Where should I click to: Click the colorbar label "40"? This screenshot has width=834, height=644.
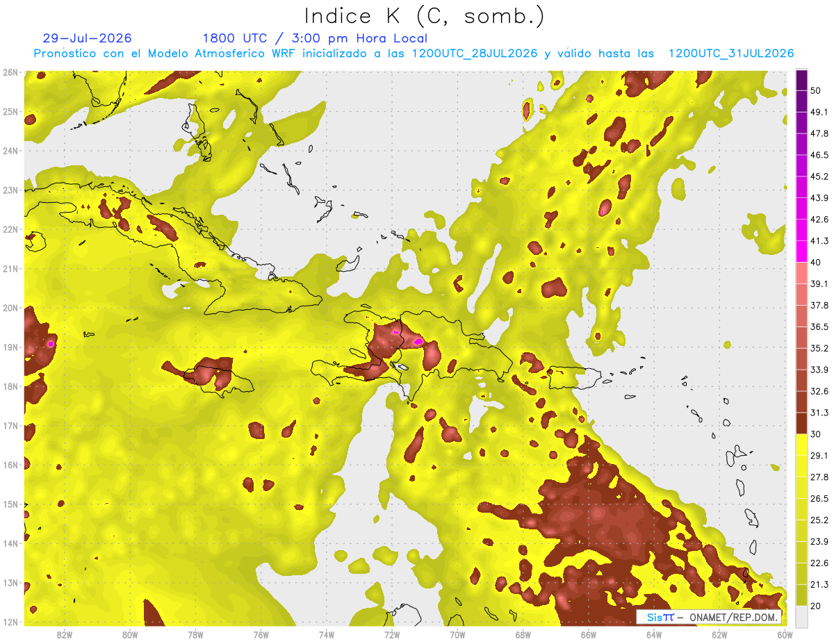(x=816, y=263)
